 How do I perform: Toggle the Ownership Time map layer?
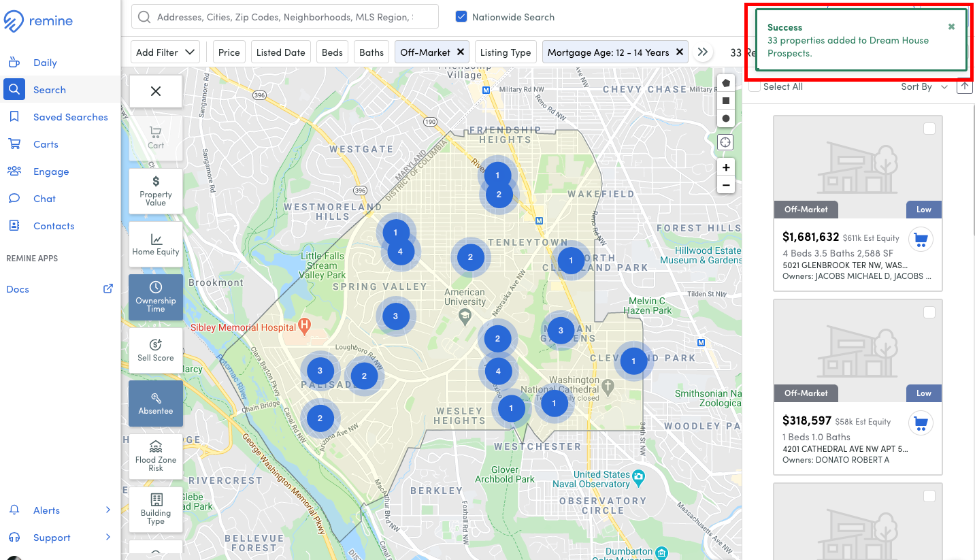pos(156,297)
